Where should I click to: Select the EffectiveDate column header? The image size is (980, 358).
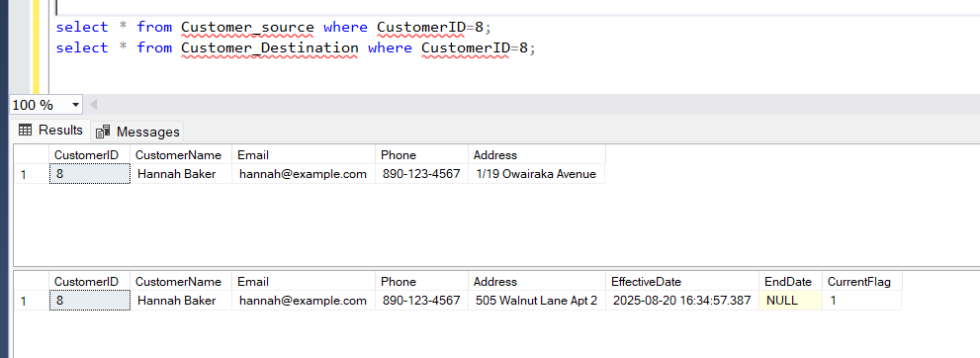coord(682,282)
